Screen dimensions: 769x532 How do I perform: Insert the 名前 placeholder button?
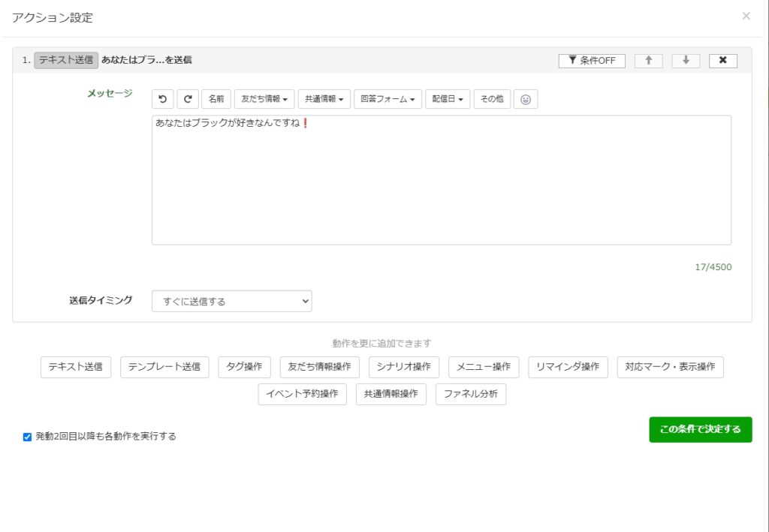216,99
